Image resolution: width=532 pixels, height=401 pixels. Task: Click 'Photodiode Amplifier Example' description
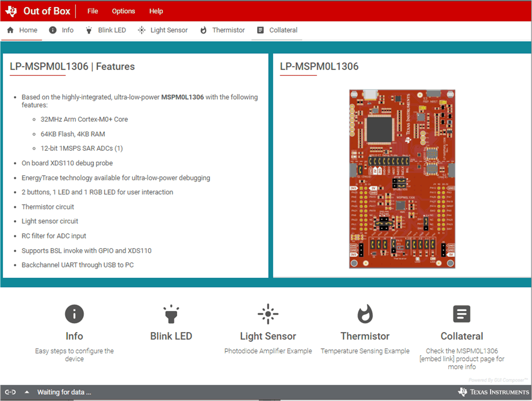[268, 351]
